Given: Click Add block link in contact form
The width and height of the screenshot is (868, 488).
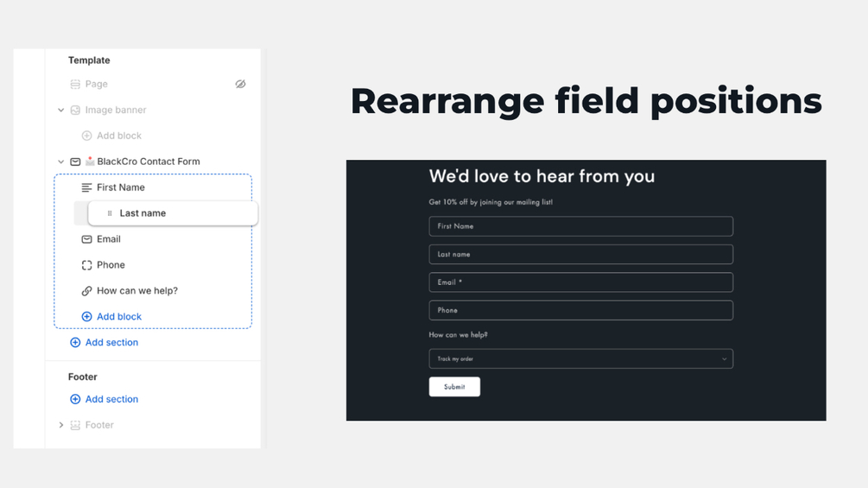Looking at the screenshot, I should click(119, 316).
